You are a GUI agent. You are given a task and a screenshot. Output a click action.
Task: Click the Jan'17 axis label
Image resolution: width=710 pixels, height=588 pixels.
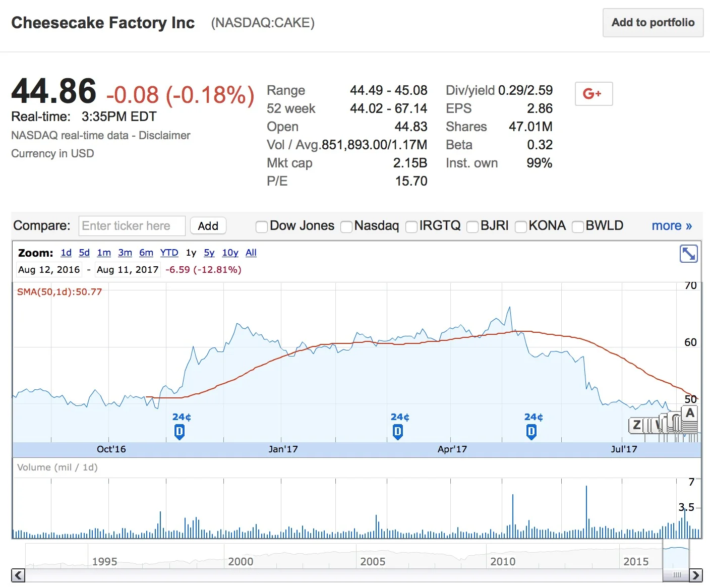click(283, 449)
